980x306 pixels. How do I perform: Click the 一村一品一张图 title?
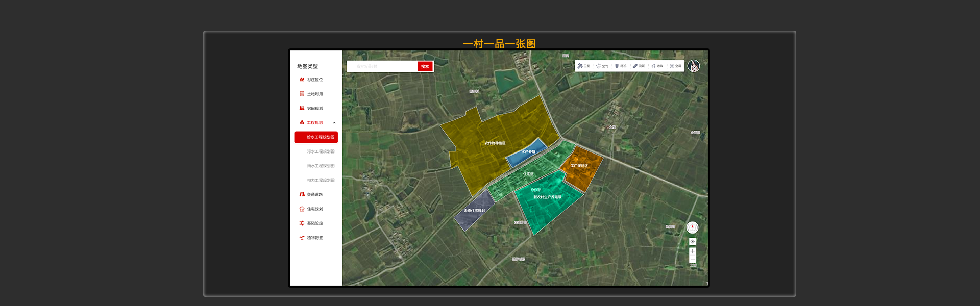click(500, 44)
